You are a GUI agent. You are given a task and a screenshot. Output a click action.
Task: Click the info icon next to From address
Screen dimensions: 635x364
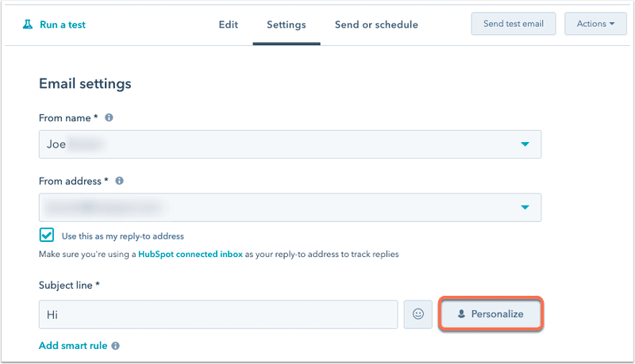tap(120, 181)
